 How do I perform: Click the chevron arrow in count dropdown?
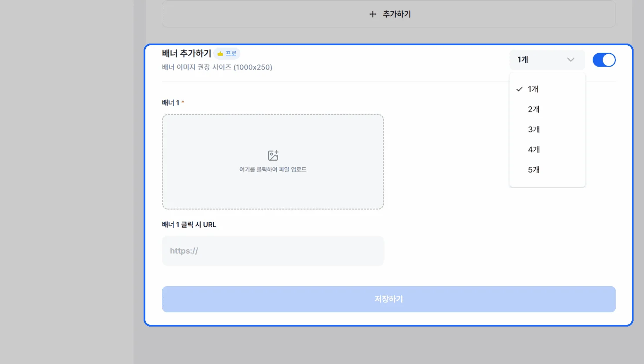[570, 60]
